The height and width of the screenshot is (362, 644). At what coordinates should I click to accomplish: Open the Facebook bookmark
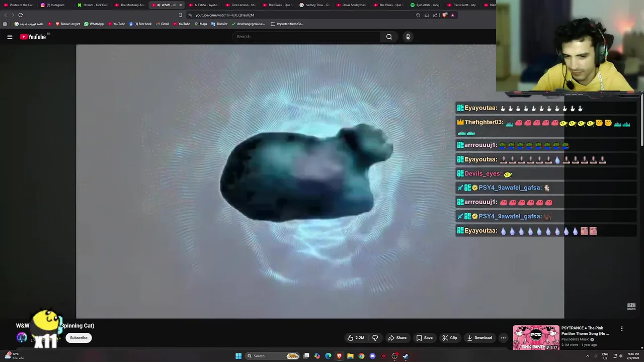click(140, 24)
